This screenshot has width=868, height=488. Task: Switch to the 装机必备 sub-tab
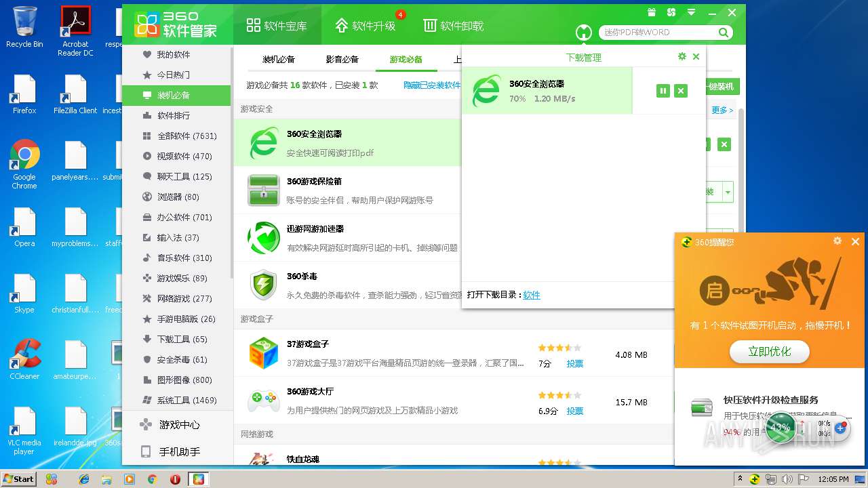(279, 60)
